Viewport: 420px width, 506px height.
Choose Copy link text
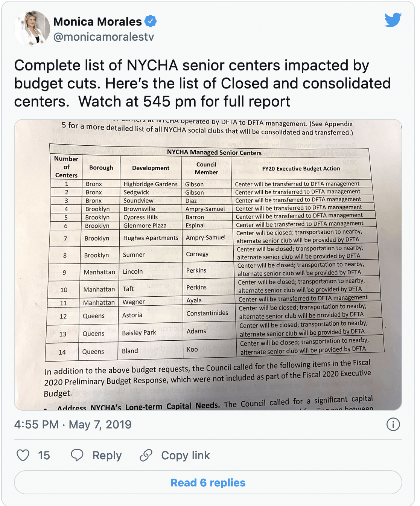(186, 456)
